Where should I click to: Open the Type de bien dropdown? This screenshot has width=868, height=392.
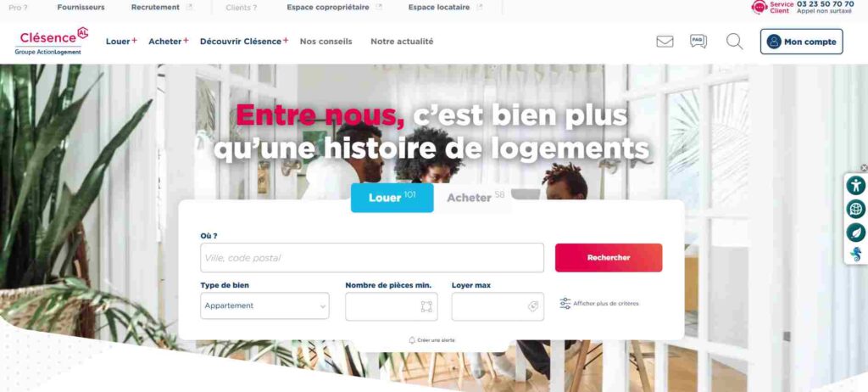pos(264,305)
